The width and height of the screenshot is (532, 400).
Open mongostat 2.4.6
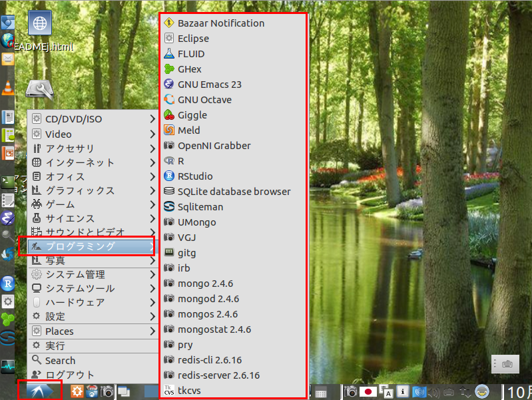(233, 329)
